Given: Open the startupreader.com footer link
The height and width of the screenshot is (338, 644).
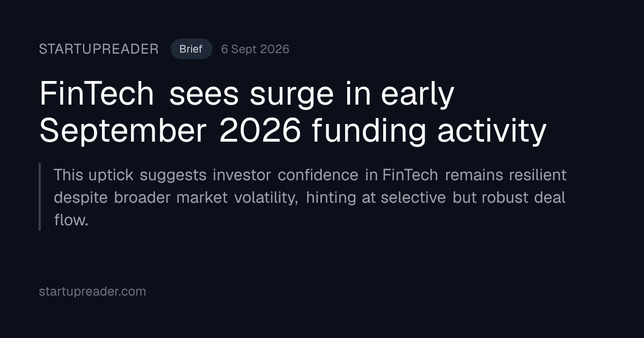Looking at the screenshot, I should [92, 291].
